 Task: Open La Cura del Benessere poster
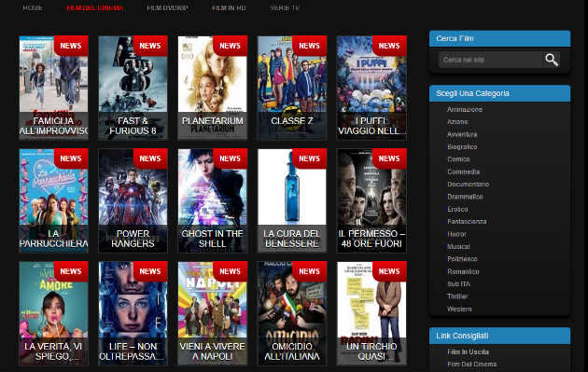[x=292, y=200]
